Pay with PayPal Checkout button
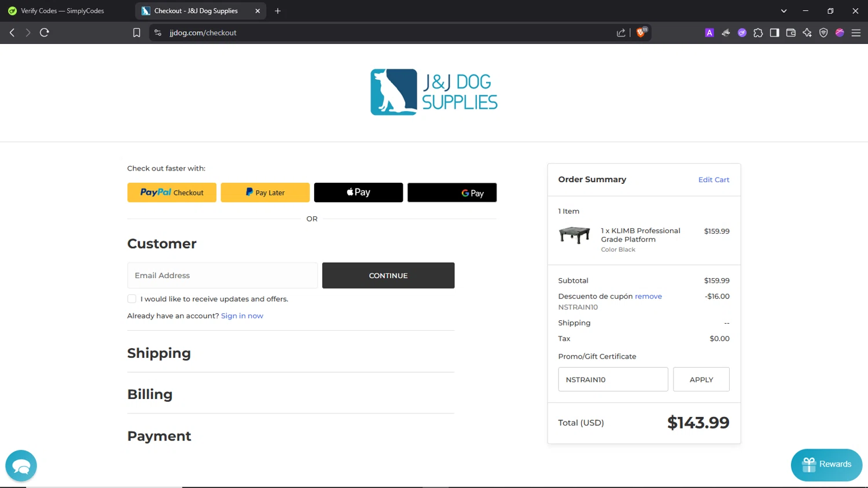Screen dimensions: 868x488 [x=172, y=193]
